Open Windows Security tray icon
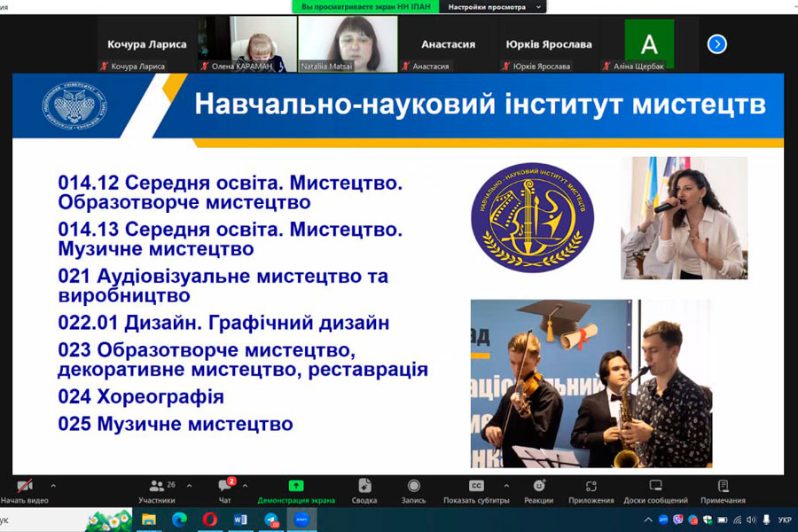This screenshot has width=798, height=532. 708,520
